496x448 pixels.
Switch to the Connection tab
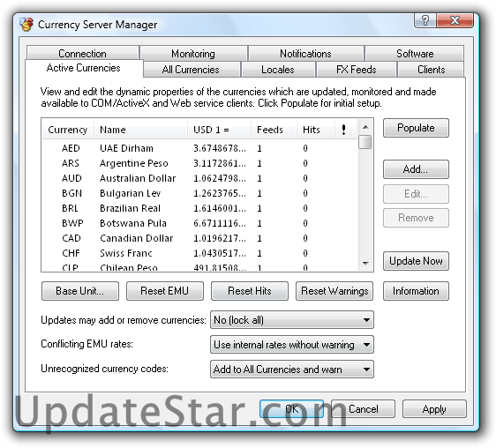click(x=83, y=54)
